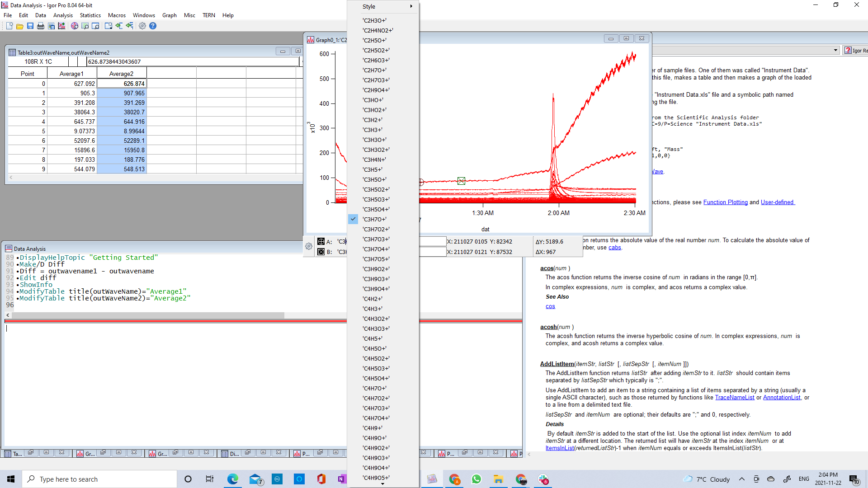Open Microsoft Edge from the taskbar

[x=233, y=479]
